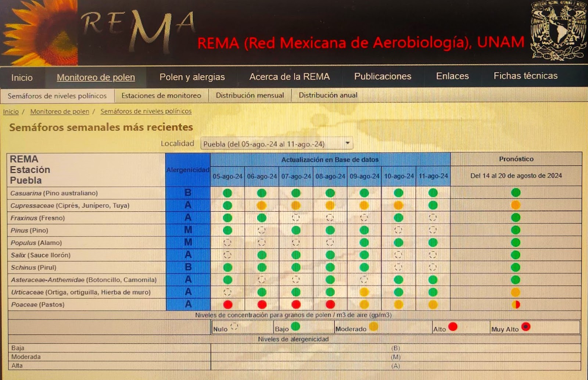Click the Poaceae (Pastos) row label

tap(38, 305)
